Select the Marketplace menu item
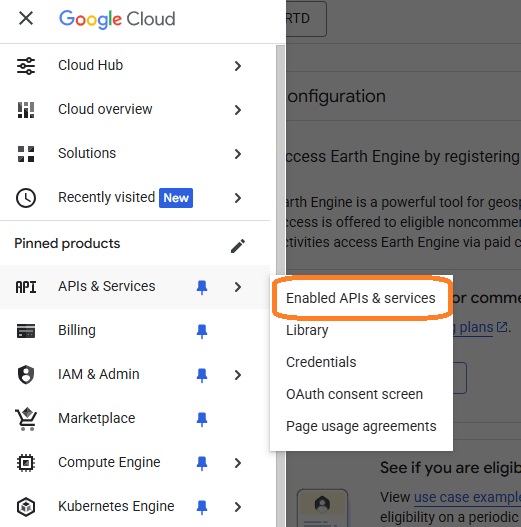 (135, 419)
